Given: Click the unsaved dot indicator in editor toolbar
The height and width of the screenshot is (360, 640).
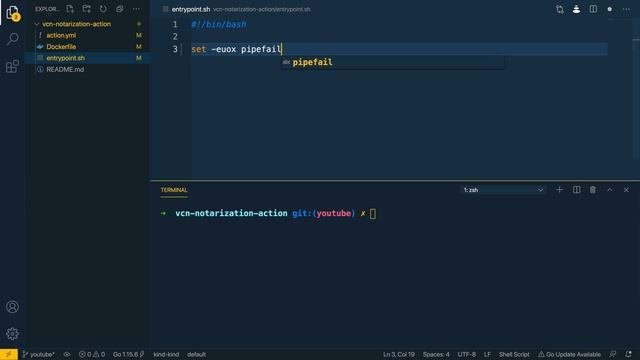Looking at the screenshot, I should [x=610, y=9].
